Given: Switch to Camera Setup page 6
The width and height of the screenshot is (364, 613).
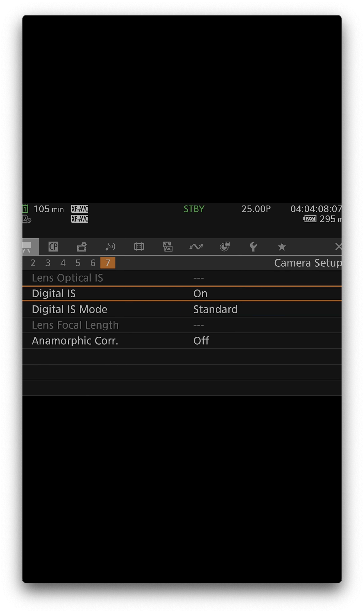Looking at the screenshot, I should click(93, 263).
